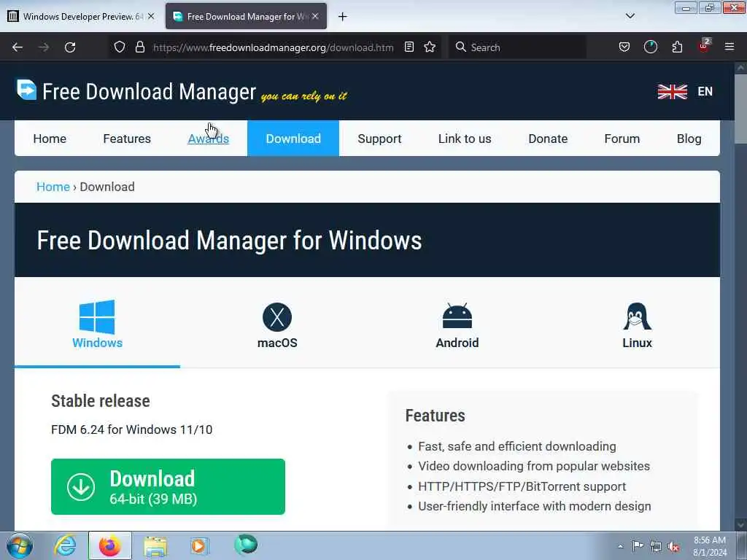Viewport: 747px width, 560px height.
Task: Open the Pocket save icon
Action: [624, 47]
